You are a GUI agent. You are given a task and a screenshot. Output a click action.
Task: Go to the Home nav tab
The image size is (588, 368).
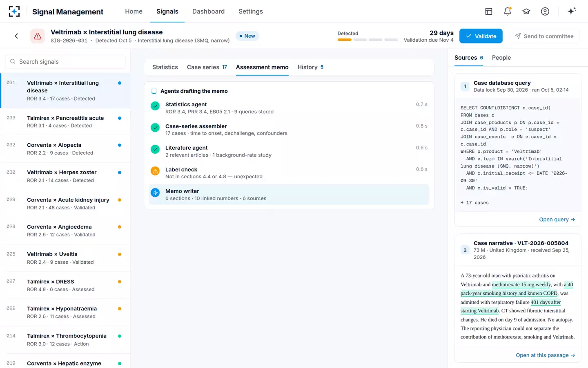point(134,11)
